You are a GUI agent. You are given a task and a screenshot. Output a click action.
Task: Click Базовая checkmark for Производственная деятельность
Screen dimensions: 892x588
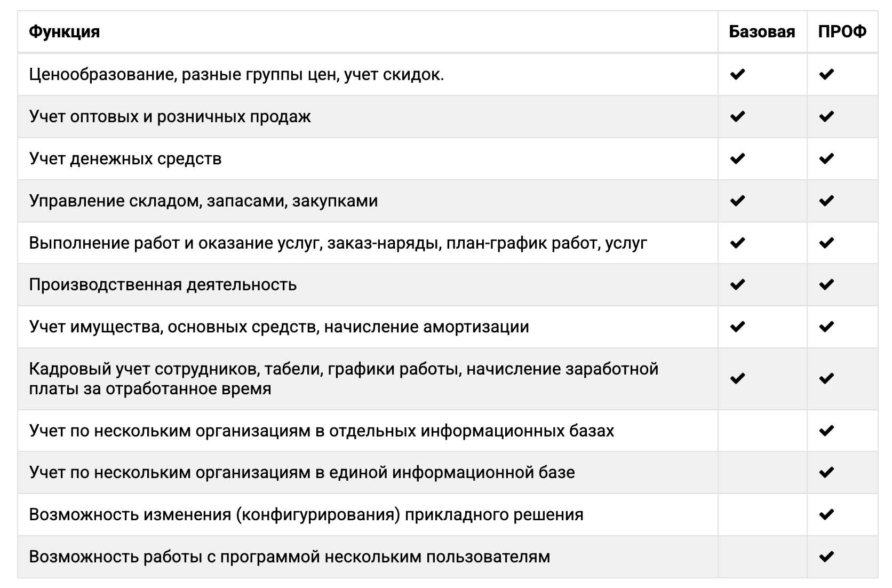737,284
